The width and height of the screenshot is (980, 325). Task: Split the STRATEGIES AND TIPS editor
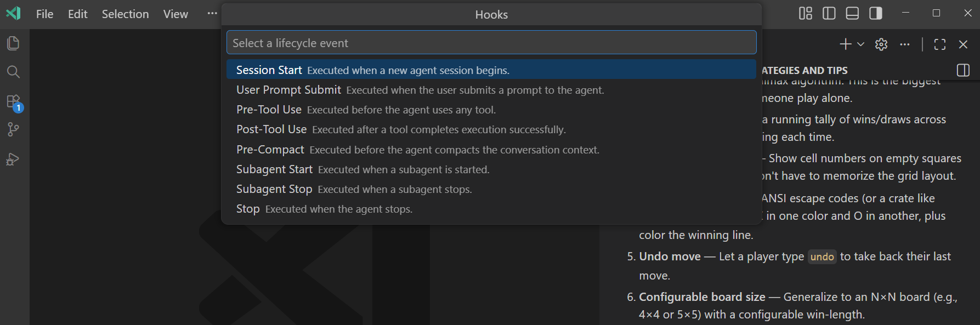pyautogui.click(x=963, y=70)
